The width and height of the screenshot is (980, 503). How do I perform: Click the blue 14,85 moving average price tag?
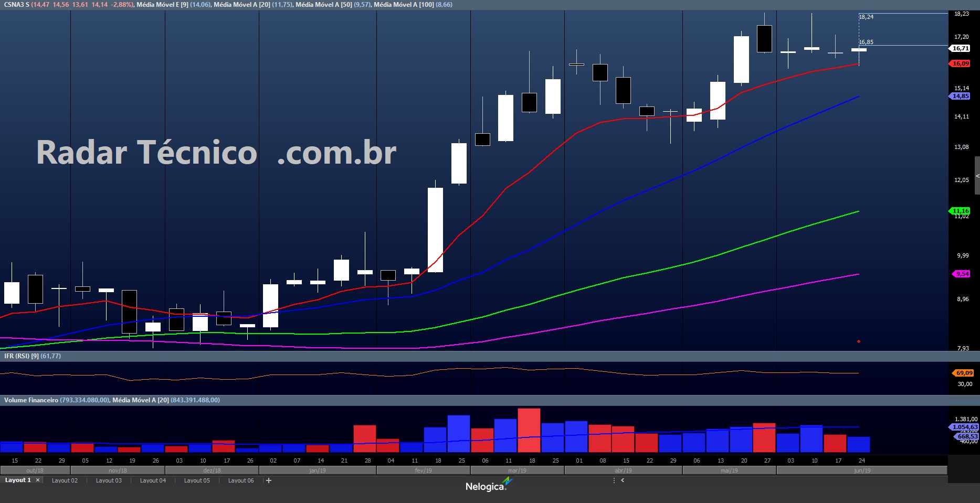(x=961, y=96)
